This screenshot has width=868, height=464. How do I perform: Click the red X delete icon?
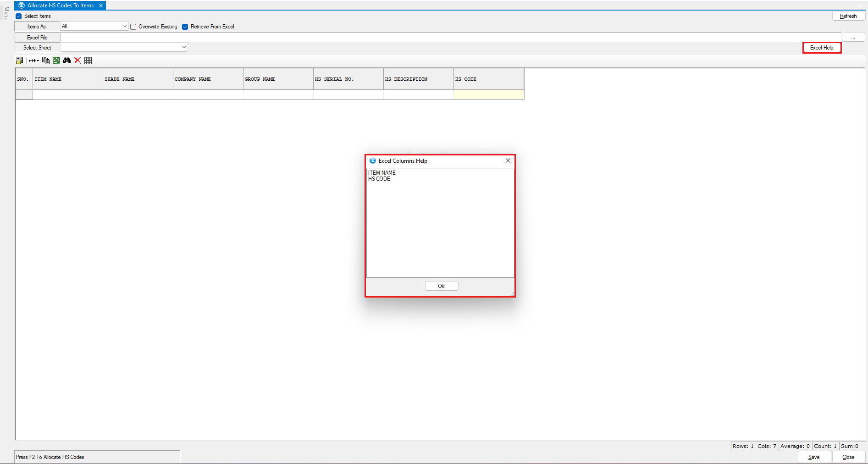pyautogui.click(x=77, y=61)
